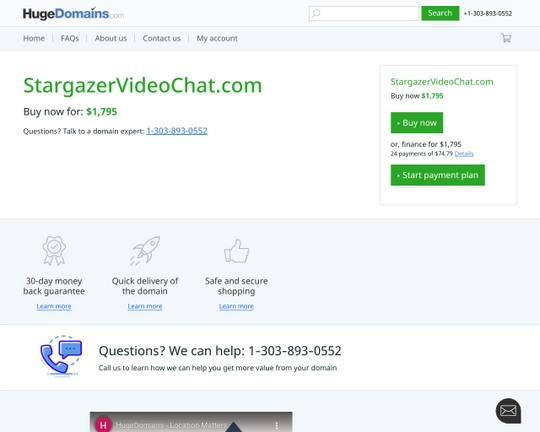The image size is (540, 432).
Task: Click the "Buy now for: $1,795" price text
Action: [x=70, y=112]
